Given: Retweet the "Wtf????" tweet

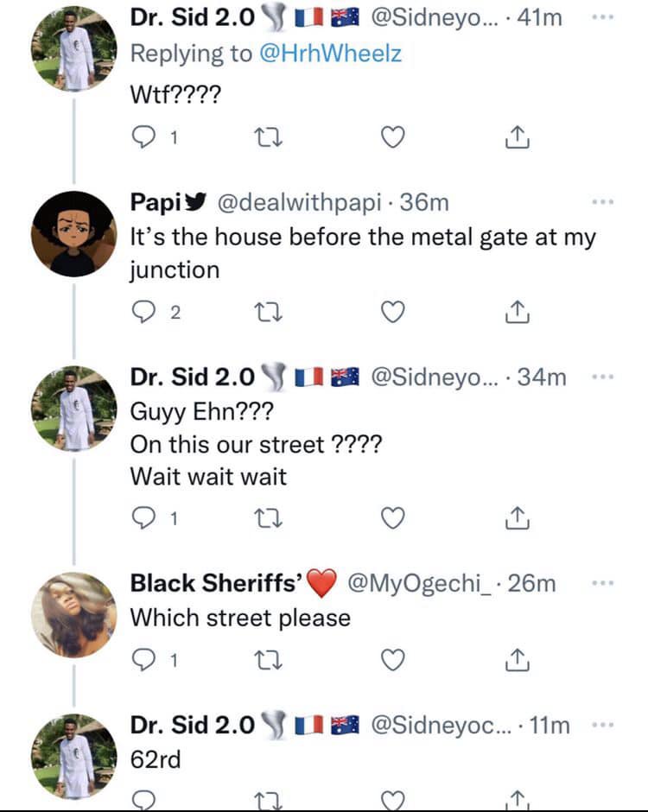Looking at the screenshot, I should [271, 136].
